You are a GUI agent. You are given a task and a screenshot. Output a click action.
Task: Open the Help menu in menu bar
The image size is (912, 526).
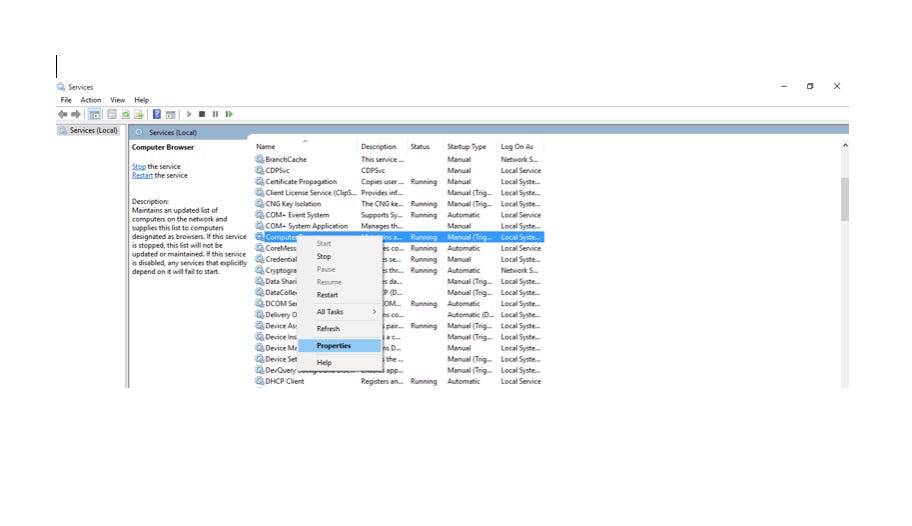(141, 100)
